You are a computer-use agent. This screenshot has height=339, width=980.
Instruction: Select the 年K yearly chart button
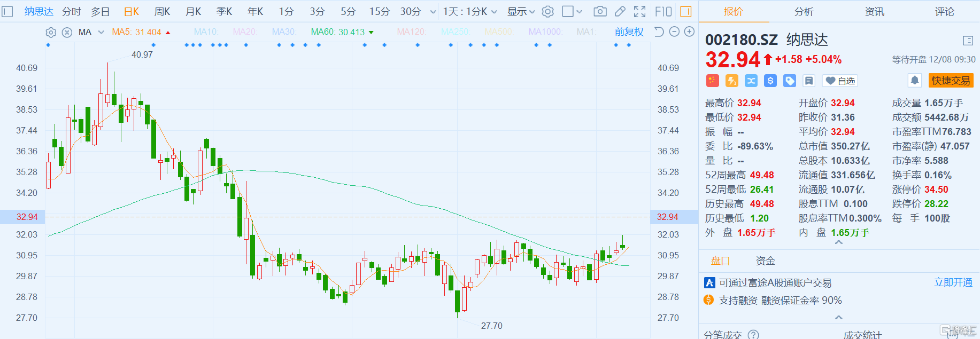(x=255, y=11)
